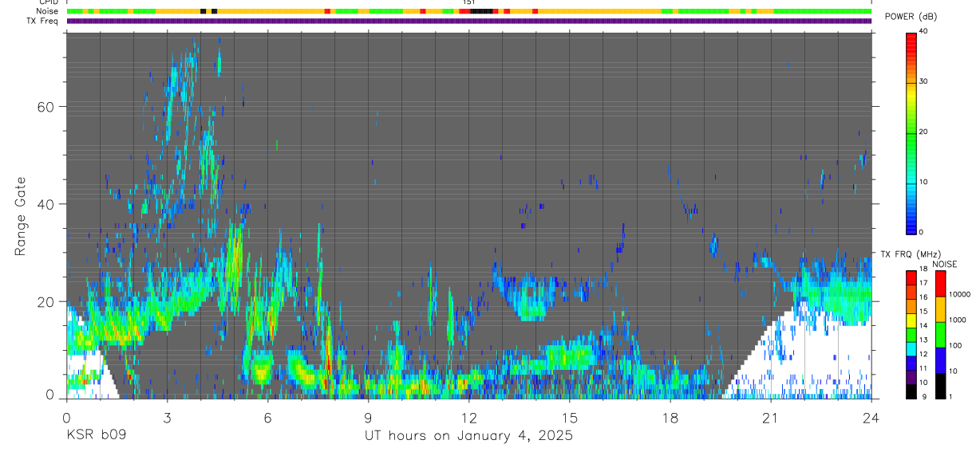
Task: Click the 20 tick label on Range Gate axis
Action: [x=48, y=301]
